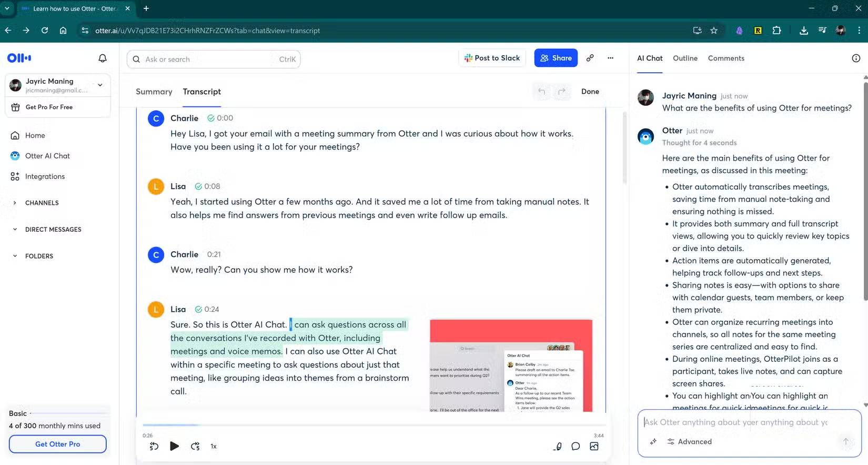Click the 0:00 timestamp next to Charlie

click(x=225, y=118)
